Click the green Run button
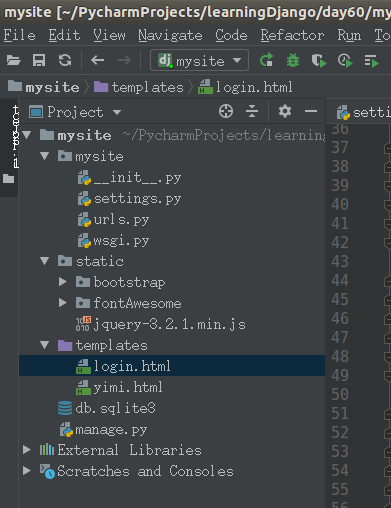This screenshot has width=391, height=508. coord(267,60)
